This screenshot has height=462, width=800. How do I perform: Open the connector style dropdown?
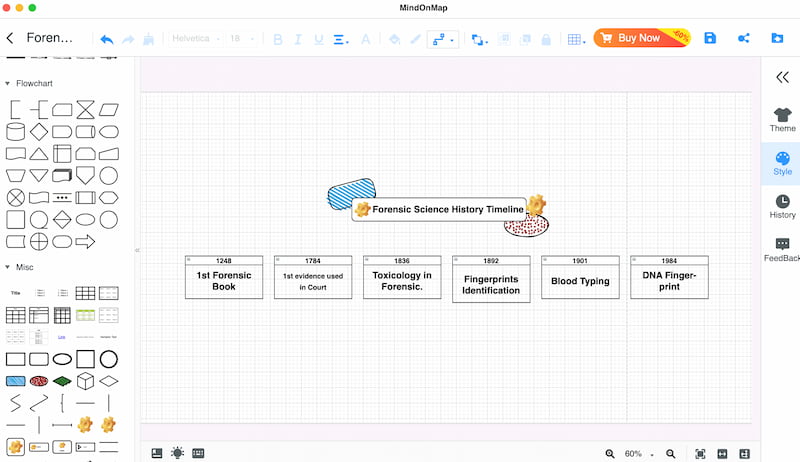click(x=442, y=39)
